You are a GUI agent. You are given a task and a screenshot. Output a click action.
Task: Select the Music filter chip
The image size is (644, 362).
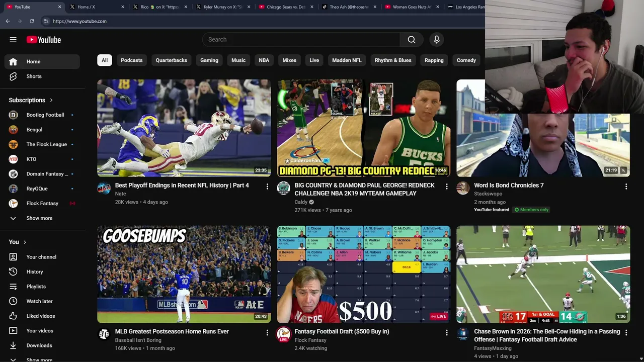(238, 60)
